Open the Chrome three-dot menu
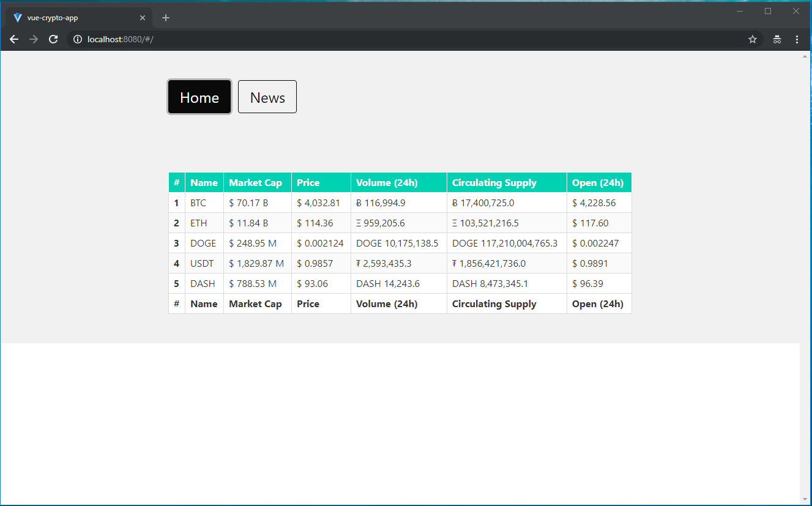 coord(797,39)
